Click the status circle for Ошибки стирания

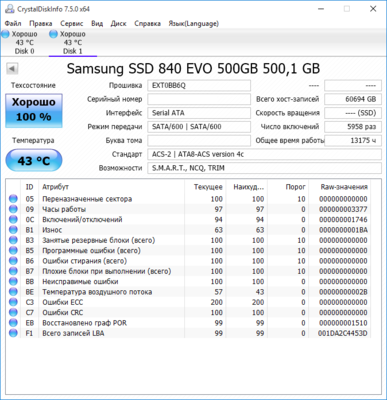click(13, 261)
